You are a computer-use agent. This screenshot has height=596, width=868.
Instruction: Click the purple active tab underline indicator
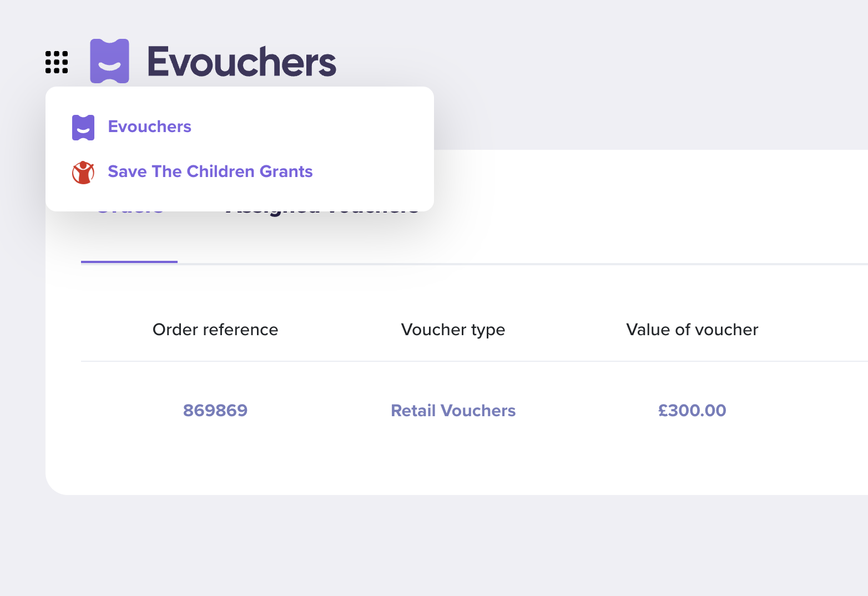pos(129,262)
